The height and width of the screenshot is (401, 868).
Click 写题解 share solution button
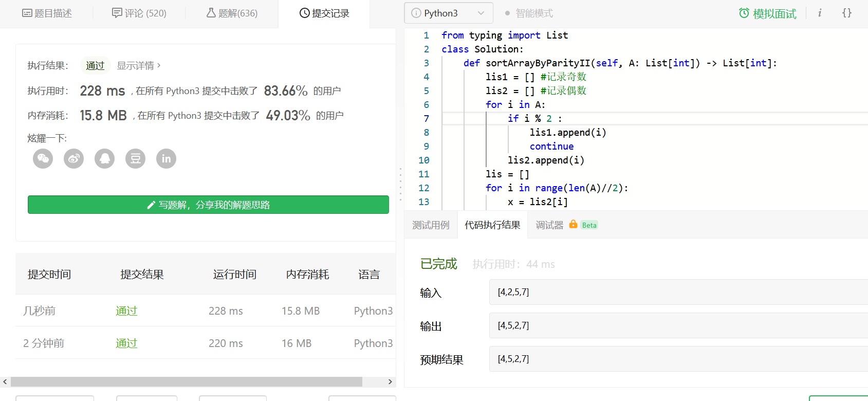click(208, 205)
